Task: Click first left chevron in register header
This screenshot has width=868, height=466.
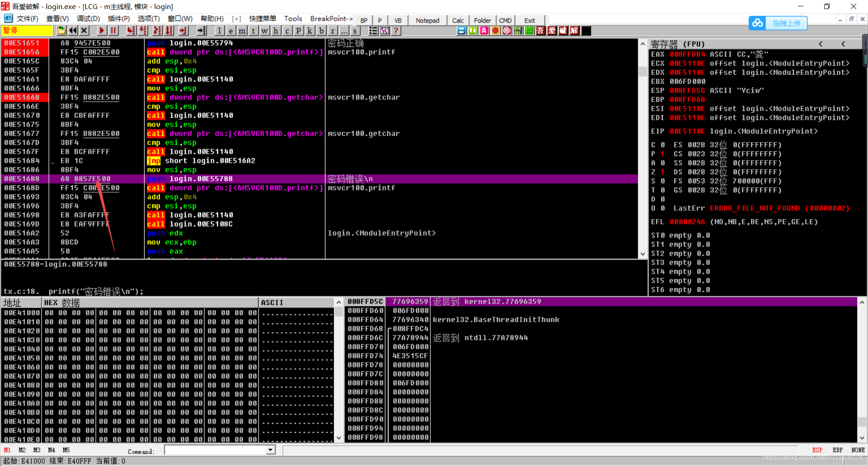Action: 821,44
